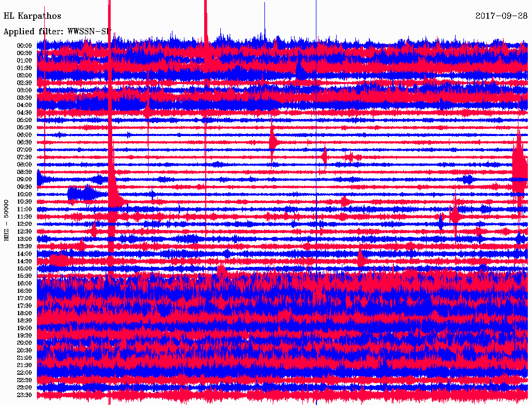Image resolution: width=532 pixels, height=405 pixels.
Task: Click the 2017-09-28 date label
Action: tap(501, 16)
